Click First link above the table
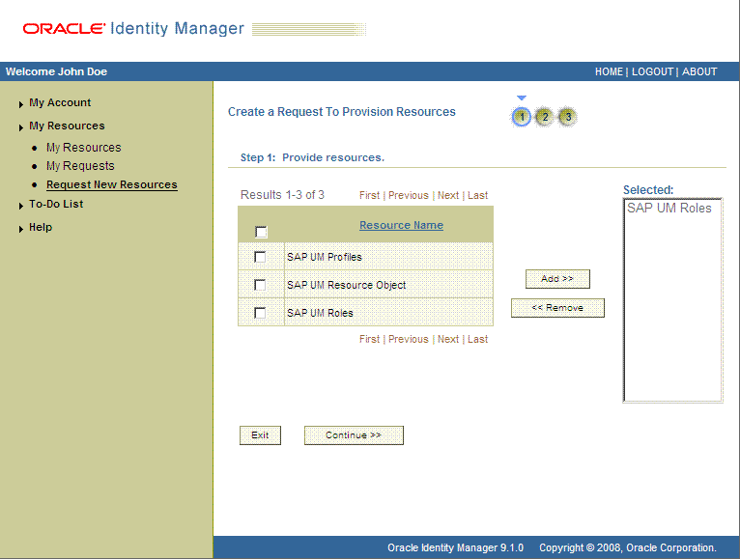Viewport: 740px width, 560px height. coord(369,195)
